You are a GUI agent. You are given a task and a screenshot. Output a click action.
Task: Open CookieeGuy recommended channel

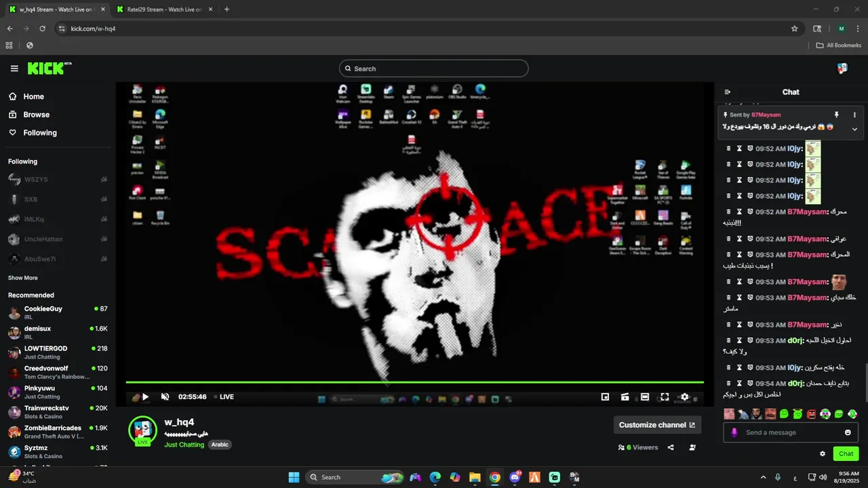pos(58,312)
